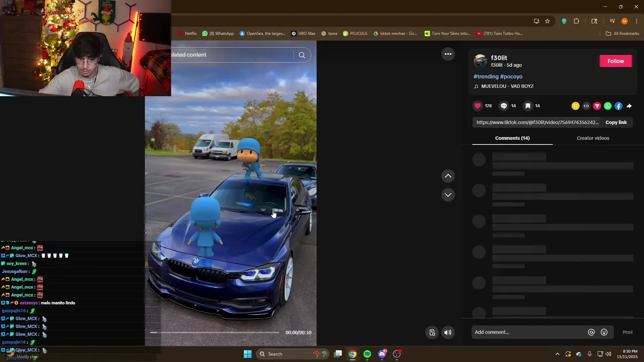644x362 pixels.
Task: Open the Chrome three-dot menu
Action: [x=636, y=21]
